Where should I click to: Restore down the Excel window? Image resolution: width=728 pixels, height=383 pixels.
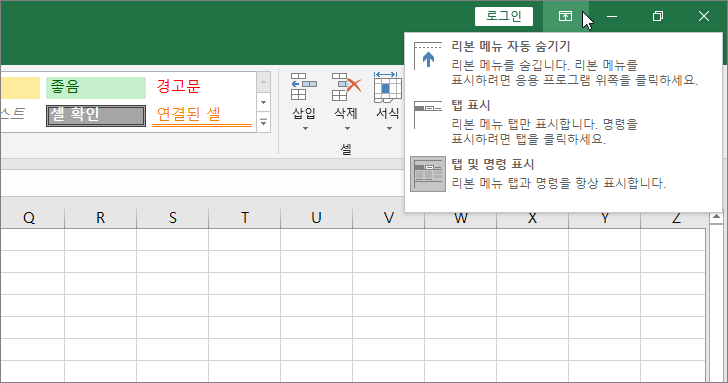point(657,16)
